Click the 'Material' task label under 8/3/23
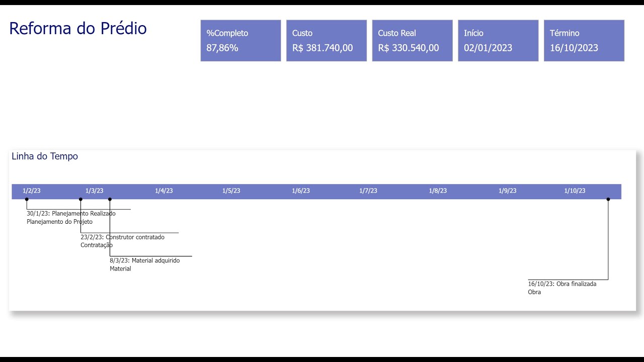Image resolution: width=644 pixels, height=362 pixels. click(x=120, y=269)
